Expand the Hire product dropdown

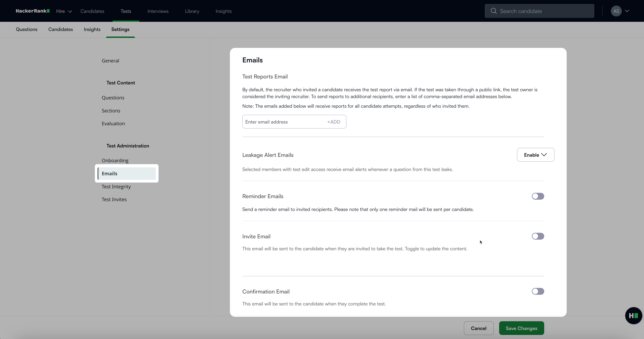point(64,11)
